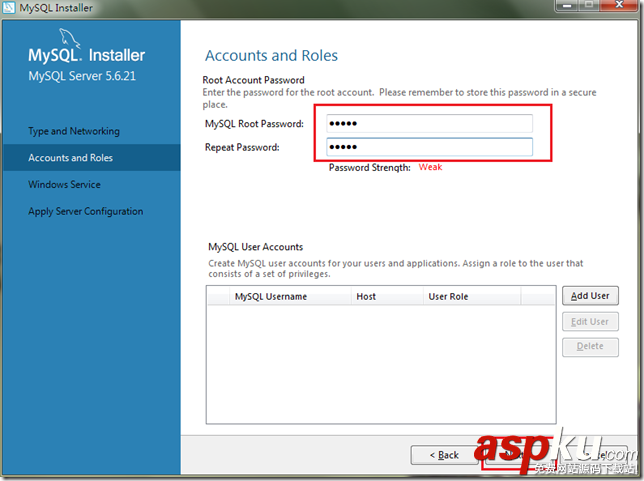Click the MySQL Server 5.6.21 version text
The width and height of the screenshot is (644, 481).
[82, 76]
